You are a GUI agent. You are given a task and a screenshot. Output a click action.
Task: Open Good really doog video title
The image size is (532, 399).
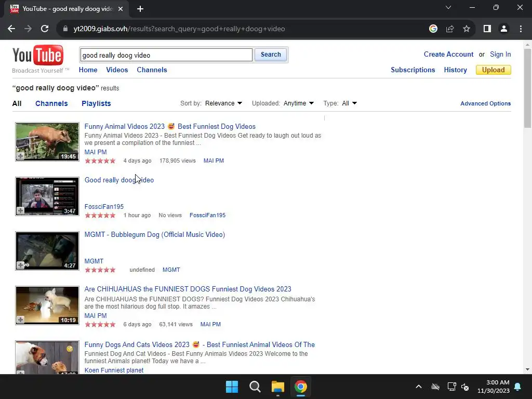(119, 180)
